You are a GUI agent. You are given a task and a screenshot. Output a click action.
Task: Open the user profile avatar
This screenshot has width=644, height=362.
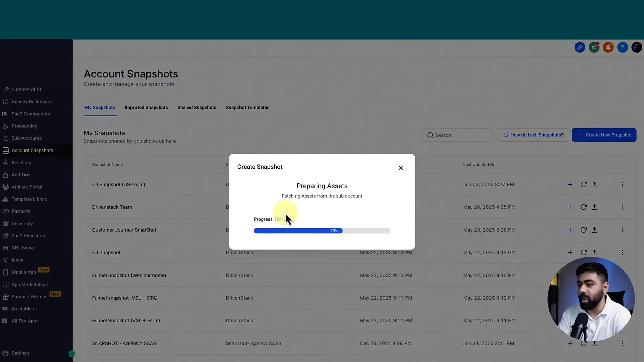(637, 47)
